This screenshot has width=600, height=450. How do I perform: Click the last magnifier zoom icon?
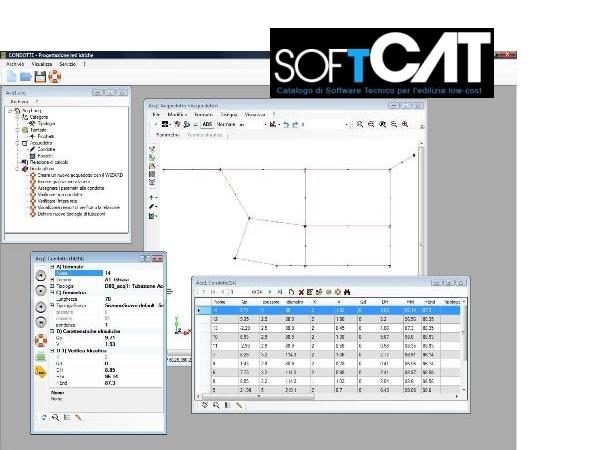click(x=404, y=124)
